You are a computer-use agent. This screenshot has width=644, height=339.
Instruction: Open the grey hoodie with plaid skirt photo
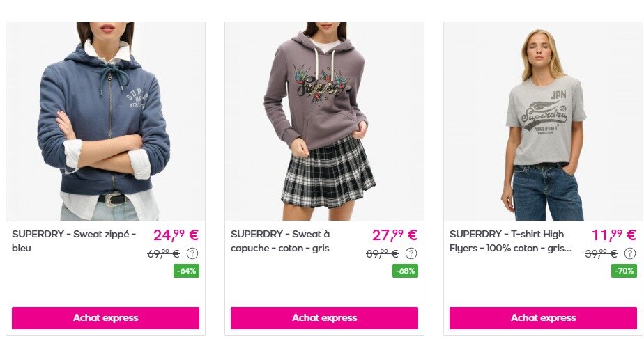[325, 122]
